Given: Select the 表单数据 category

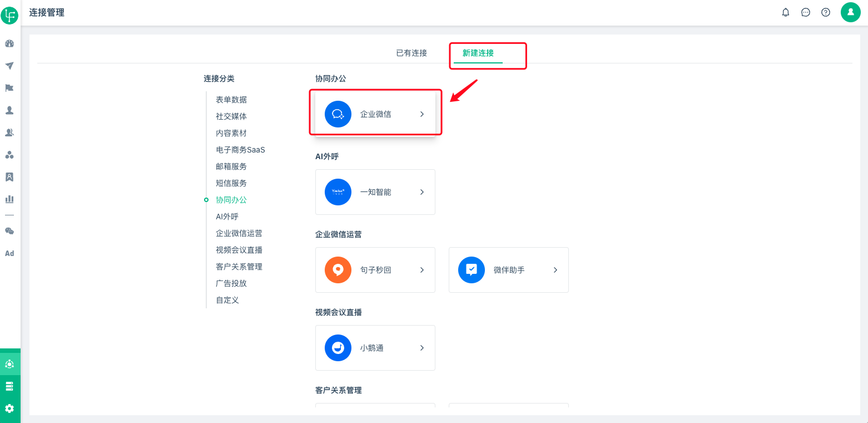Looking at the screenshot, I should coord(231,100).
